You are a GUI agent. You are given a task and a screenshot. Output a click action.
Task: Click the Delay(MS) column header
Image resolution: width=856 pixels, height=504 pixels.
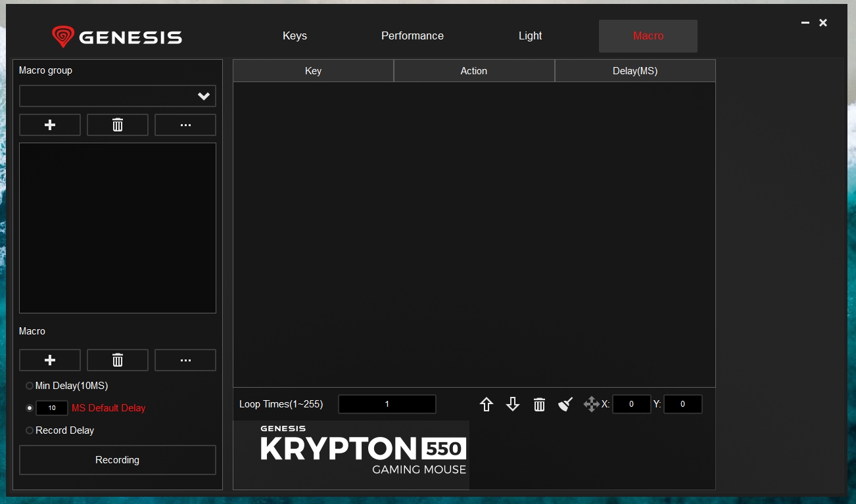pos(635,71)
